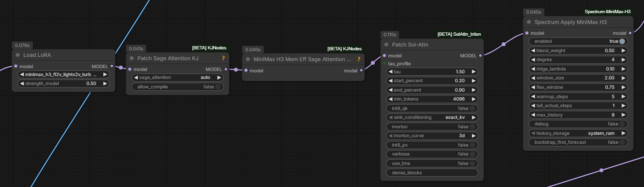Toggle verbose option in Patch Sol-Attn

(x=473, y=154)
